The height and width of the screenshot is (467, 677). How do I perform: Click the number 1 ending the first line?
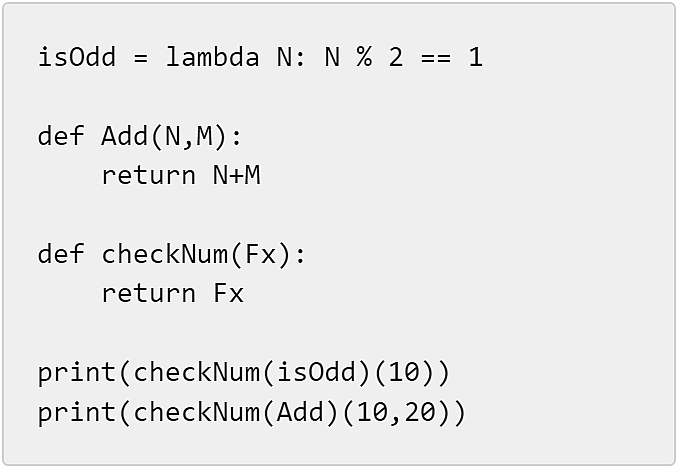pyautogui.click(x=475, y=57)
